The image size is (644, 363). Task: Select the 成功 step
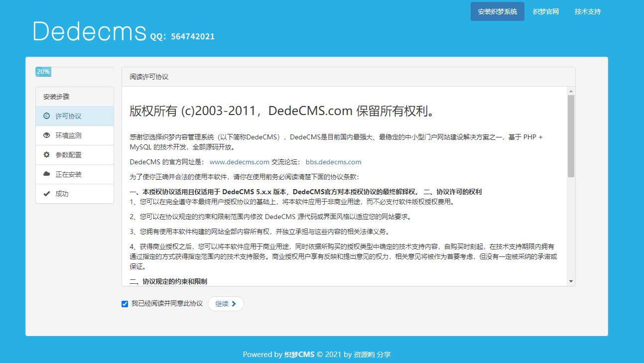tap(75, 194)
